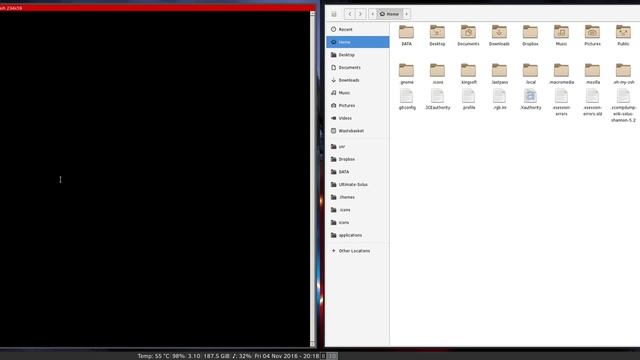
Task: Click the 98% status bar entry
Action: pos(178,356)
